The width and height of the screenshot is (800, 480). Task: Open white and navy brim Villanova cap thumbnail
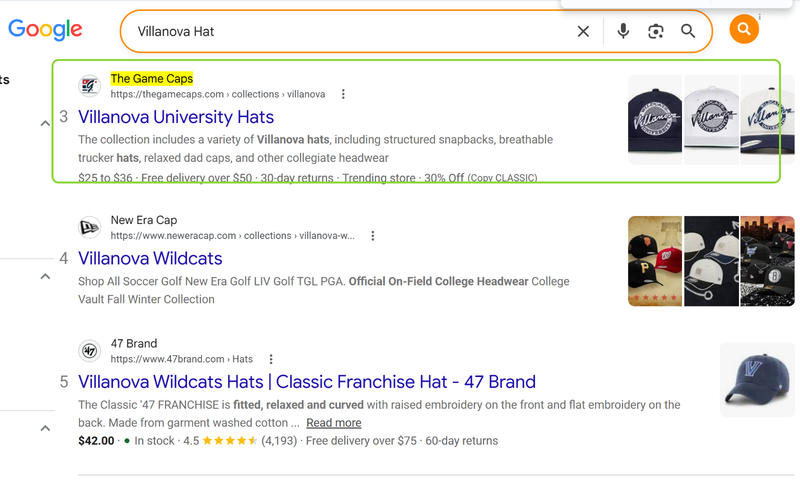(767, 119)
